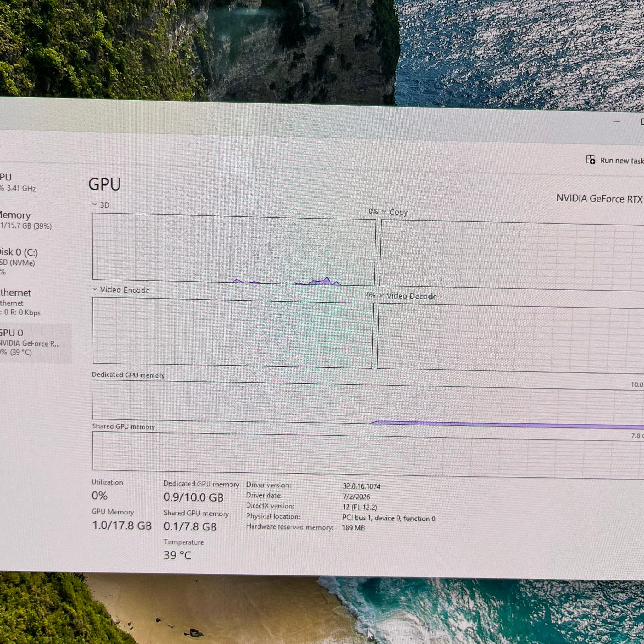Click the driver version value 32.0.16.1074
The image size is (644, 644).
tap(361, 486)
